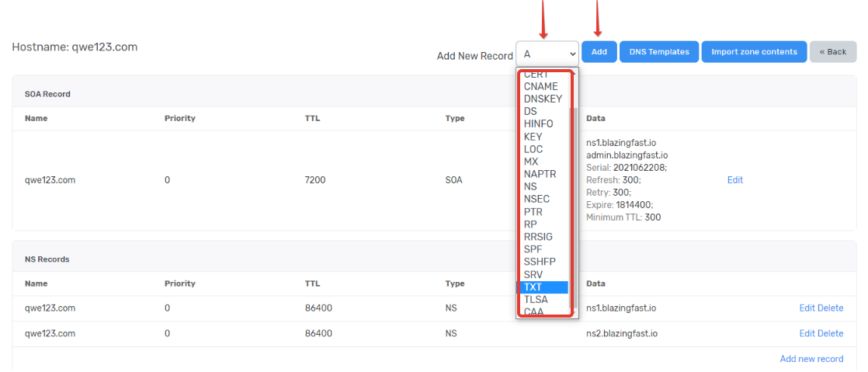Viewport: 868px width, 372px height.
Task: Choose NAPTR from the type list
Action: pos(540,174)
